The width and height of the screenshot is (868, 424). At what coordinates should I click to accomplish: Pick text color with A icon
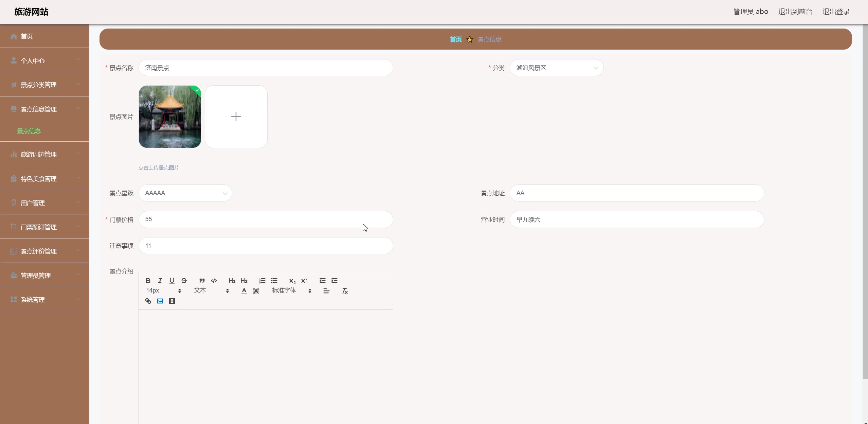(x=244, y=291)
